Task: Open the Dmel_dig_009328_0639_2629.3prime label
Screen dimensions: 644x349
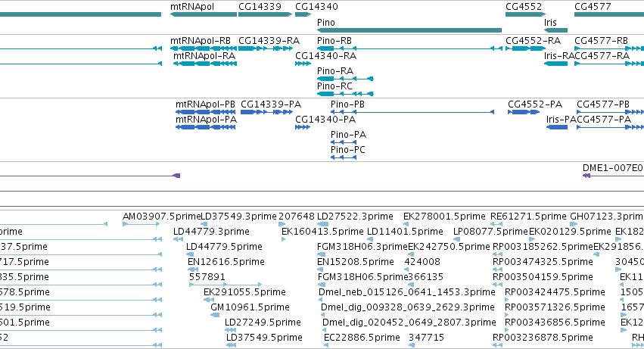Action: pyautogui.click(x=408, y=308)
